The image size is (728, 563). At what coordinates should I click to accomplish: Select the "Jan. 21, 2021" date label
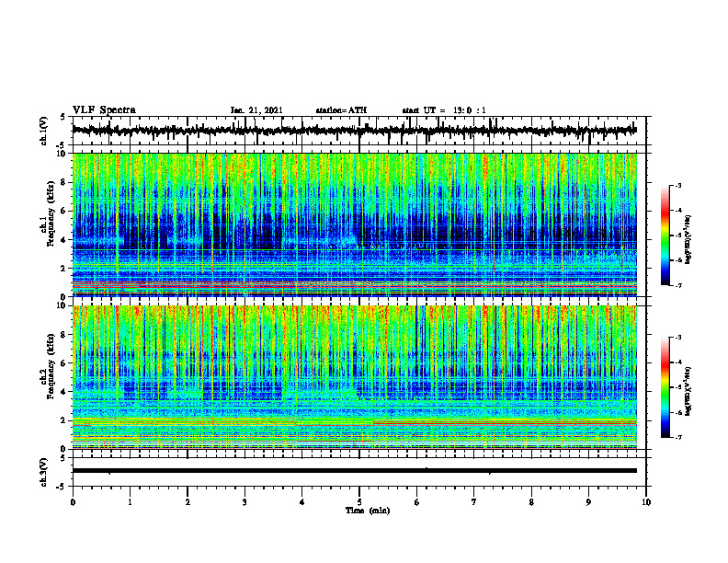[256, 110]
